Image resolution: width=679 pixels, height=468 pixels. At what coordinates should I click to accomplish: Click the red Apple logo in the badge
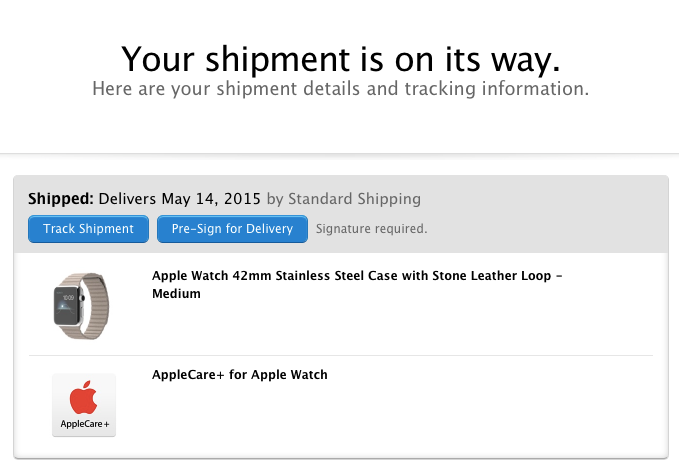click(x=83, y=397)
